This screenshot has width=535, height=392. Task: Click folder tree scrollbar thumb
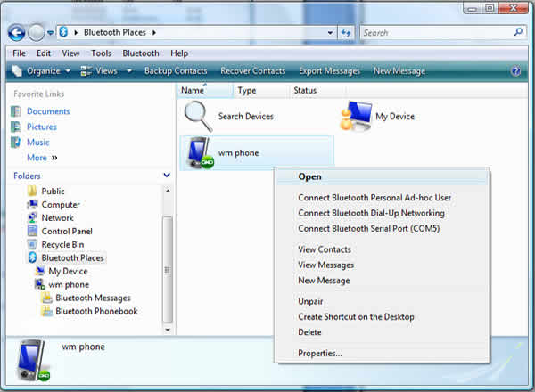[x=168, y=269]
